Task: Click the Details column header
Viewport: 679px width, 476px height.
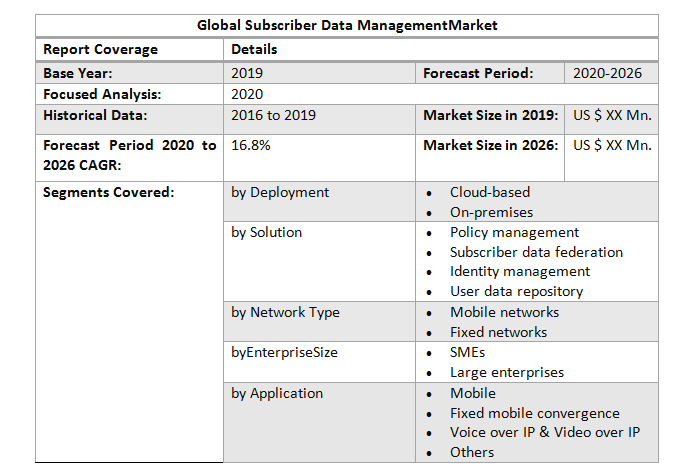Action: click(x=254, y=49)
